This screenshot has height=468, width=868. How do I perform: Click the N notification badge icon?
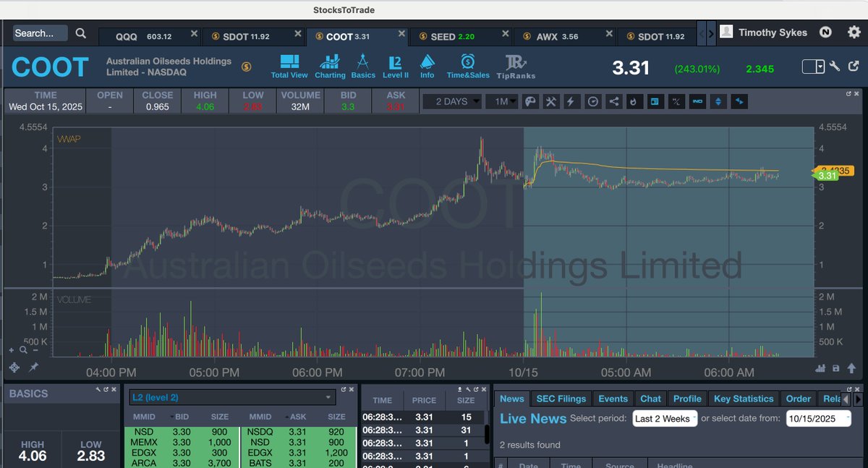click(825, 33)
